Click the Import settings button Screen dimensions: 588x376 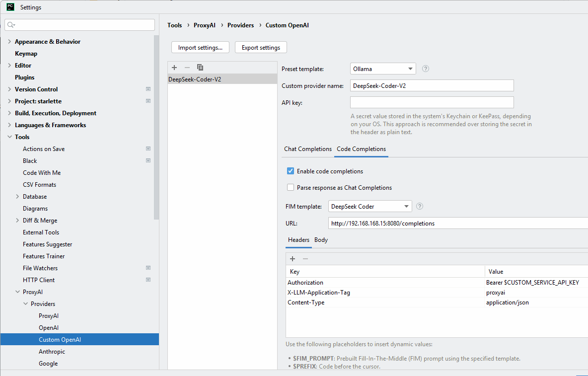[200, 48]
